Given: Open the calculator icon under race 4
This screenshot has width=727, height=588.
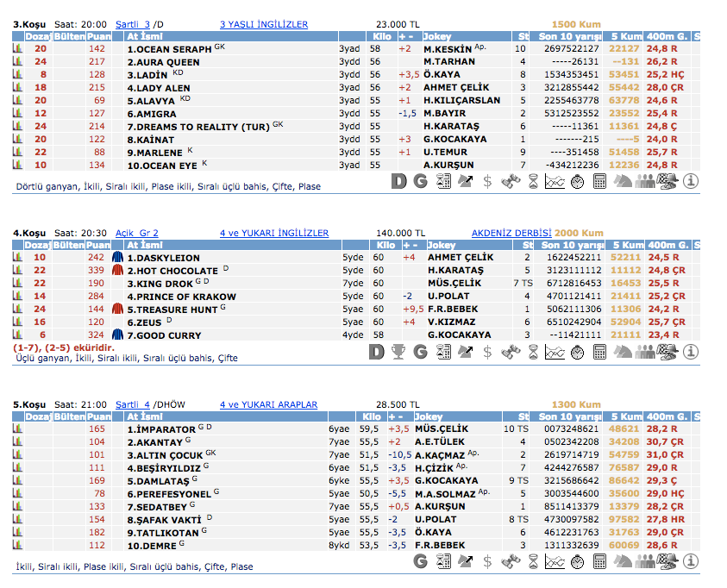Looking at the screenshot, I should click(599, 352).
